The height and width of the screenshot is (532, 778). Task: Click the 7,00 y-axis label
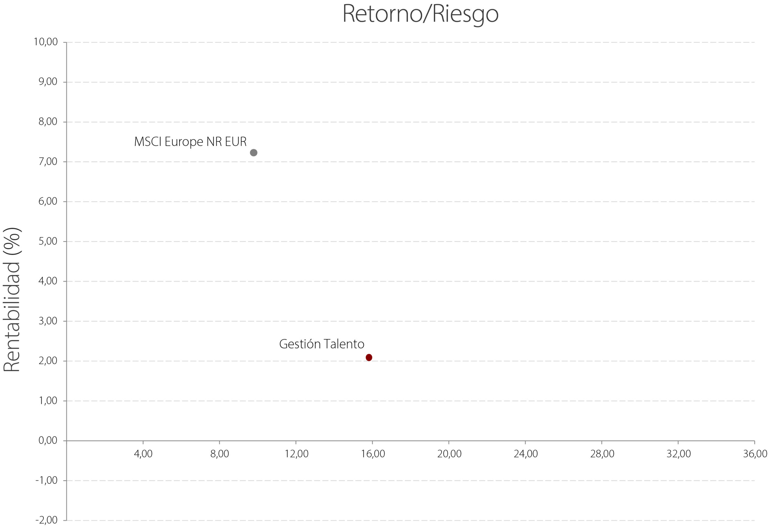(48, 162)
